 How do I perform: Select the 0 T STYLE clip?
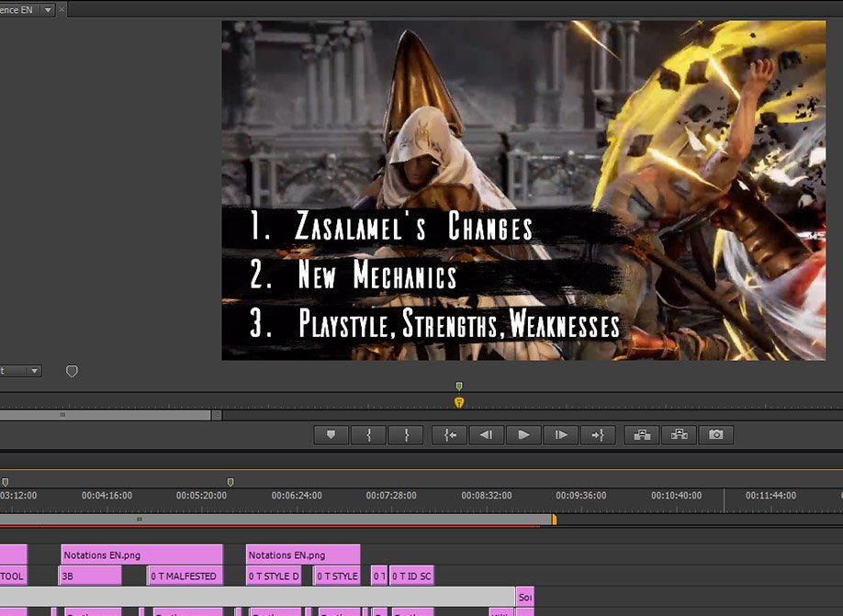click(337, 576)
